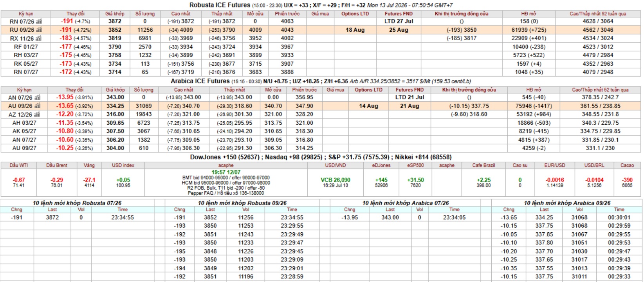The height and width of the screenshot is (282, 644).
Task: Click the Arabica 09/26 trade at 00:30:01
Action: (567, 217)
